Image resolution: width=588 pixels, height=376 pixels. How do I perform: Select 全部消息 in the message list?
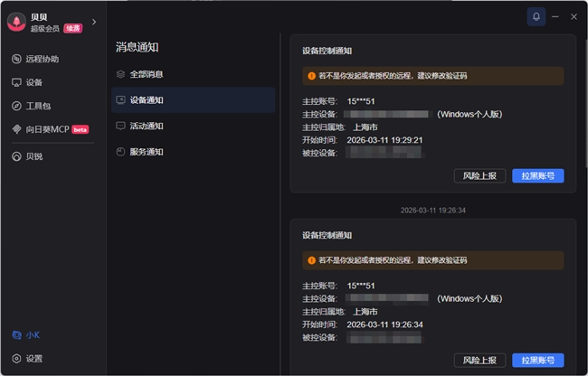coord(146,73)
